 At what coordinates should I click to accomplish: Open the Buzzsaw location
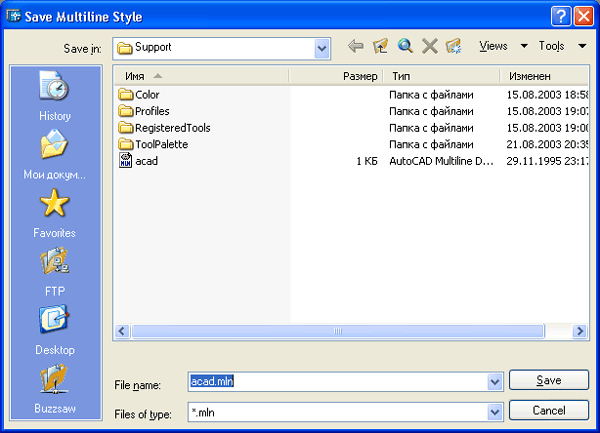pos(55,389)
